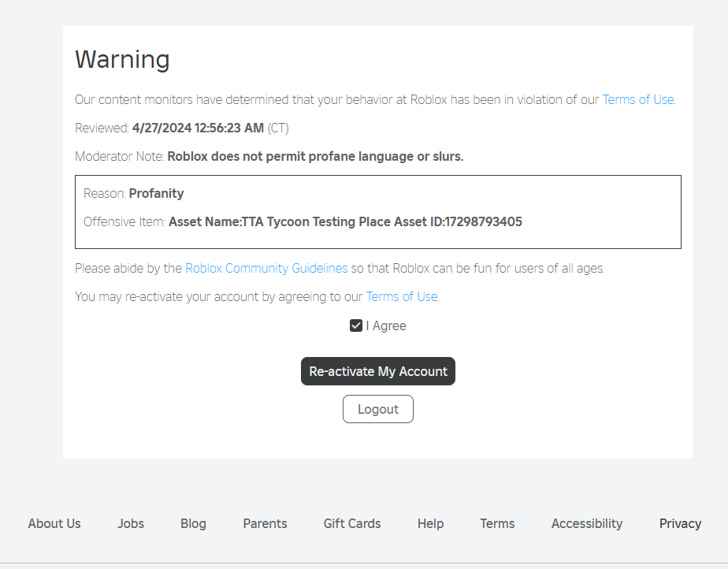728x569 pixels.
Task: Open the Help page from the footer
Action: click(x=430, y=523)
